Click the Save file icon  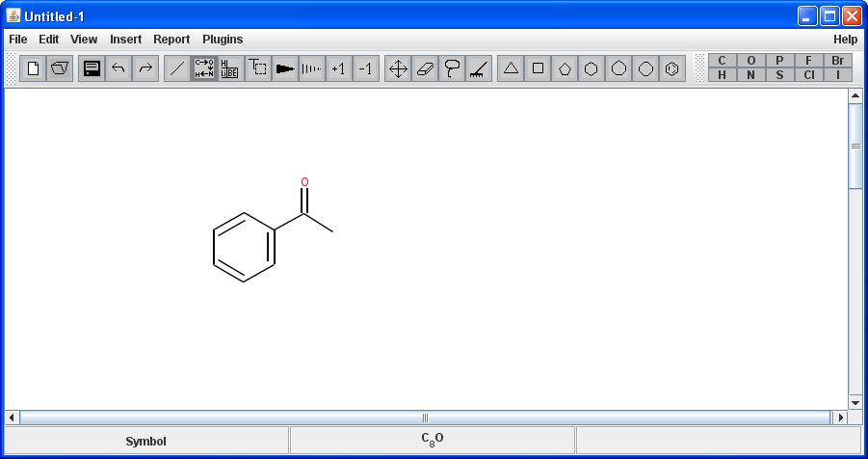coord(92,68)
